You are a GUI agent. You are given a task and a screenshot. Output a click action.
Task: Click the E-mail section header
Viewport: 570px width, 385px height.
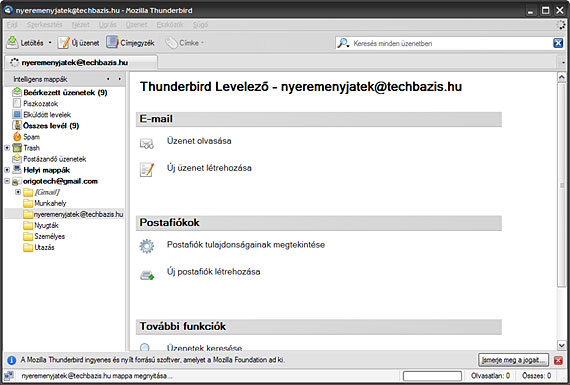pos(319,119)
